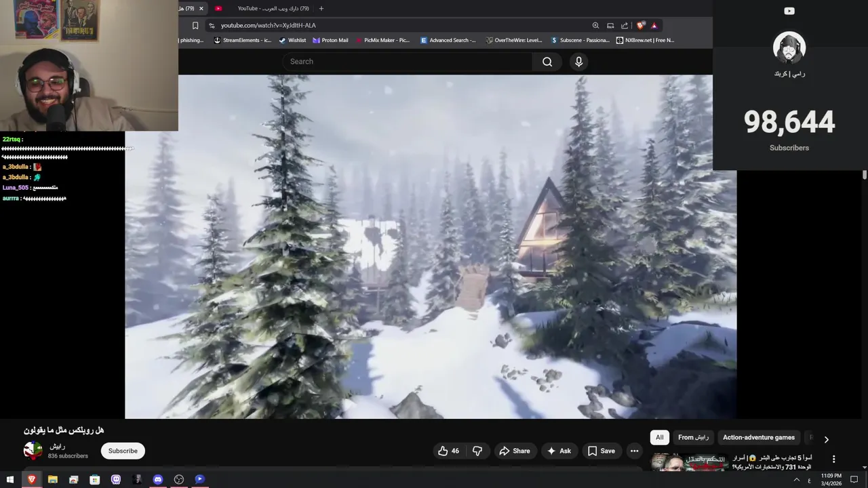Click the 98,644 subscriber count
868x488 pixels.
coord(789,122)
